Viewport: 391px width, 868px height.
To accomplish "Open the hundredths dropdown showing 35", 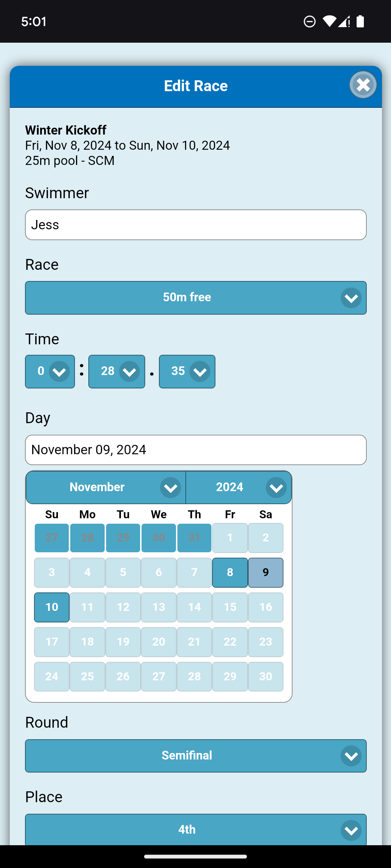I will tap(187, 371).
